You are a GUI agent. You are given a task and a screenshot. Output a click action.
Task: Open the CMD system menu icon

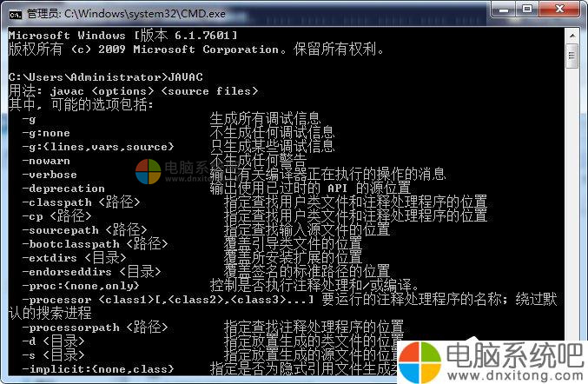(x=16, y=14)
